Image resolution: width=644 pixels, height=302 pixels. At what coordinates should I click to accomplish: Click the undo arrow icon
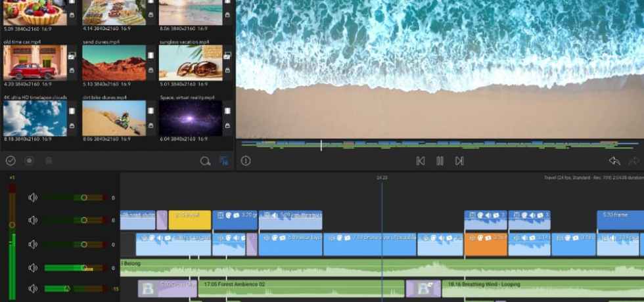pos(614,161)
